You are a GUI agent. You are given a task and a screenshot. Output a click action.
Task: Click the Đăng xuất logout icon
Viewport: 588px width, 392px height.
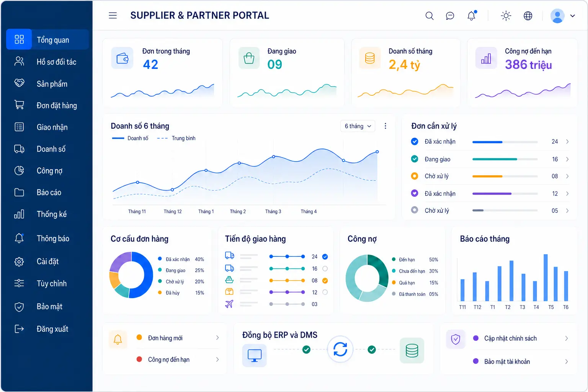(x=19, y=329)
